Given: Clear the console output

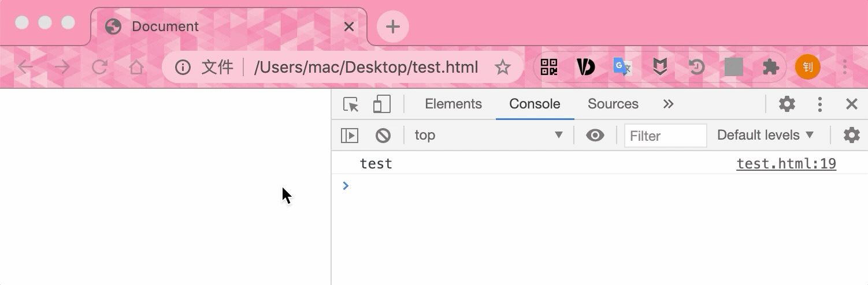Looking at the screenshot, I should pos(383,136).
